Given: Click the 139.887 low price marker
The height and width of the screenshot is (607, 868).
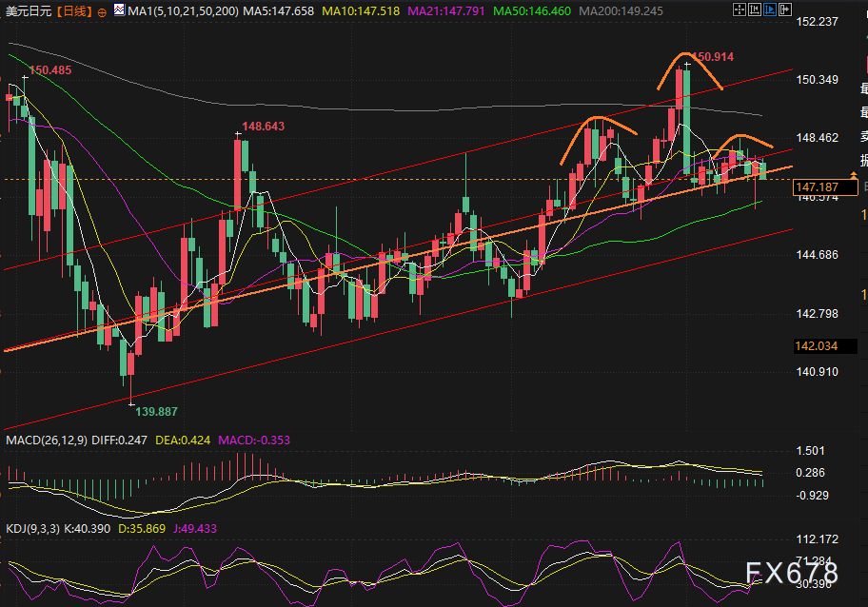Looking at the screenshot, I should coord(157,411).
